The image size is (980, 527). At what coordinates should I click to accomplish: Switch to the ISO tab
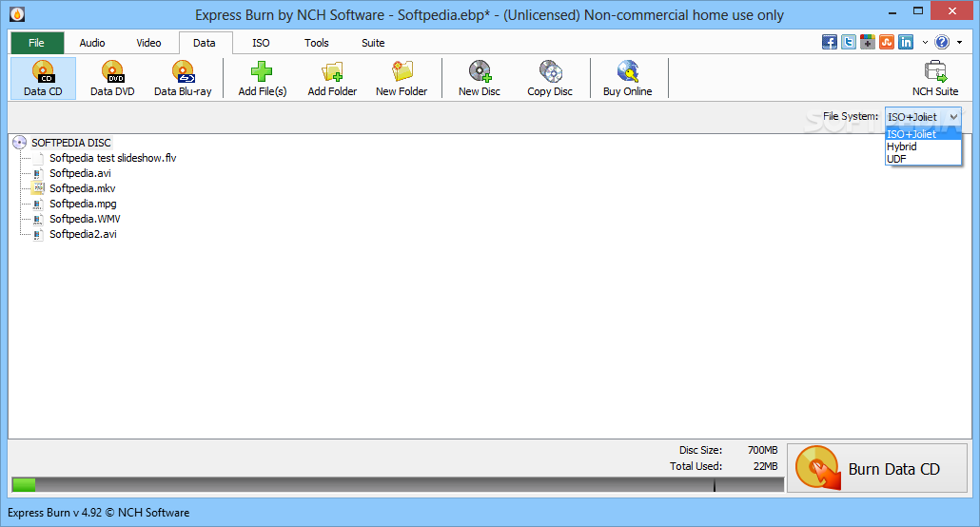261,43
